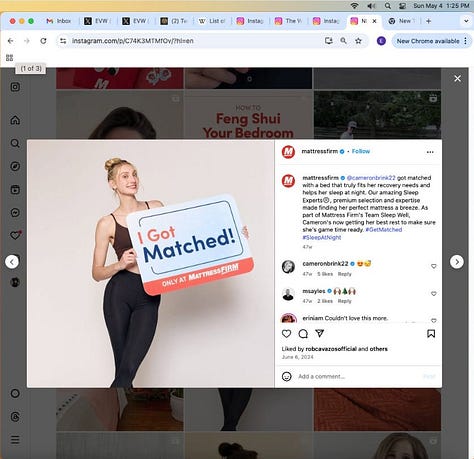Share post with paper plane icon

320,333
